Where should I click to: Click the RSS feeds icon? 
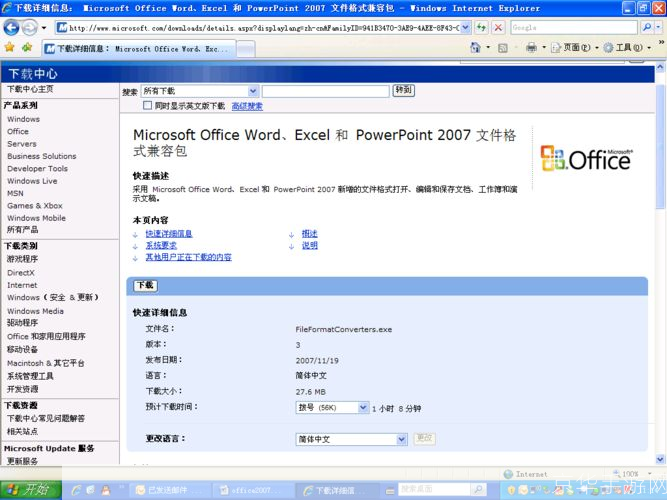pyautogui.click(x=503, y=48)
